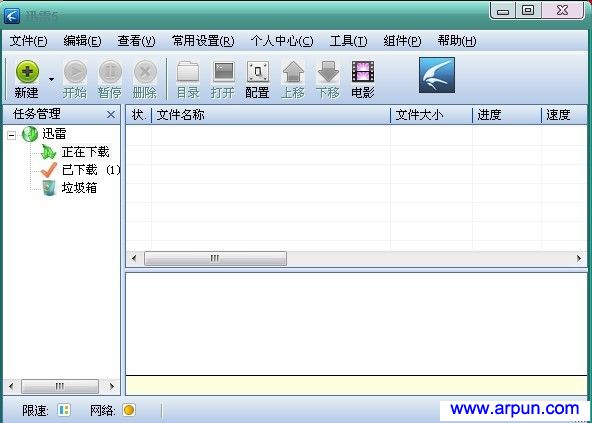This screenshot has width=592, height=423.
Task: Click the green 新建 new task icon
Action: 27,72
